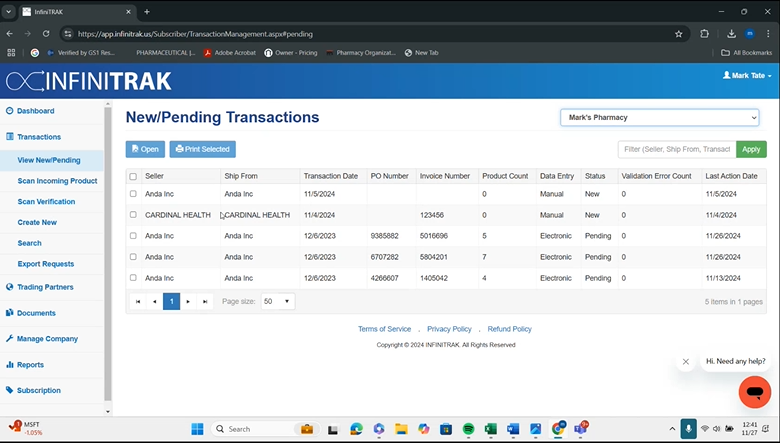Screen dimensions: 780x443
Task: Select page 1 in pager
Action: coord(172,301)
